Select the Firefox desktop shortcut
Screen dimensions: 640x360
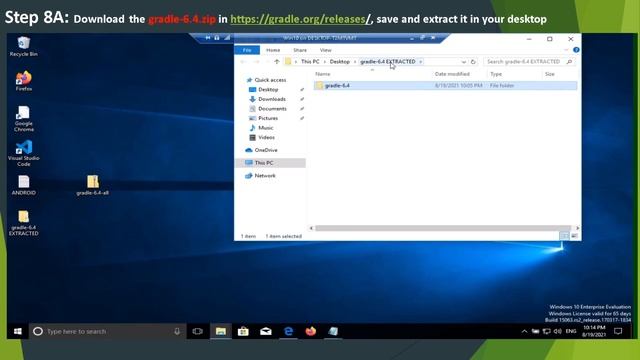[24, 81]
